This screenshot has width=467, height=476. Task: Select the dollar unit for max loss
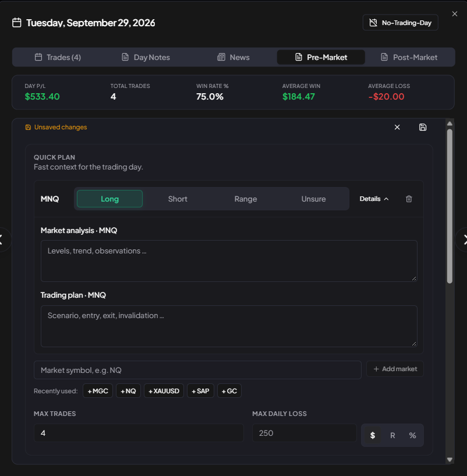pos(373,435)
